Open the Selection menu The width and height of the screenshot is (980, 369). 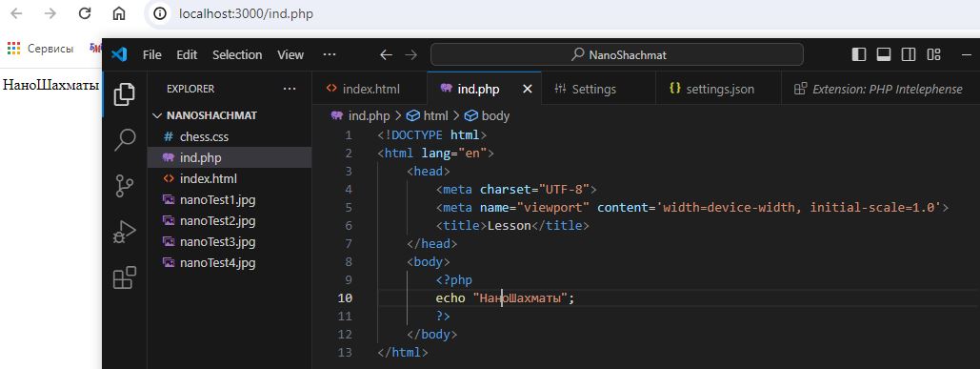click(x=237, y=54)
